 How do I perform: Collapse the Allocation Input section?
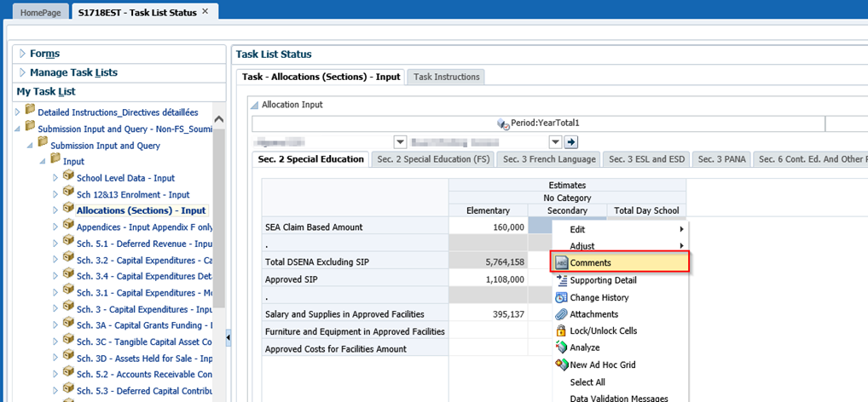coord(253,105)
